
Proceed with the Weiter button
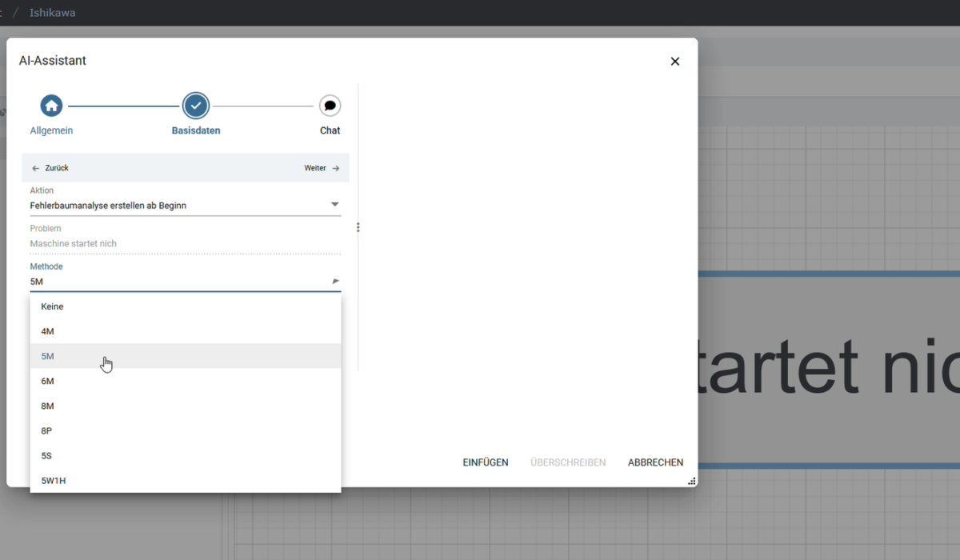click(x=322, y=168)
